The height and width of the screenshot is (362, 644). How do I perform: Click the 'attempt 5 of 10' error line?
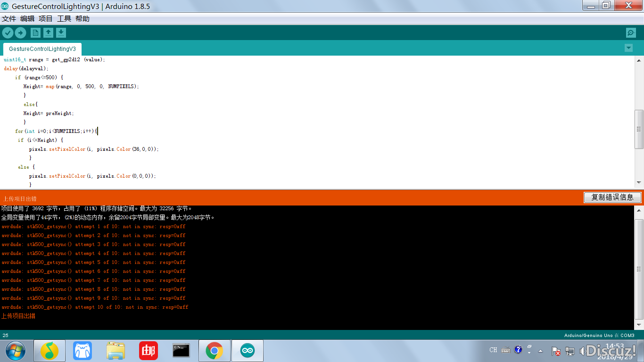coord(93,263)
